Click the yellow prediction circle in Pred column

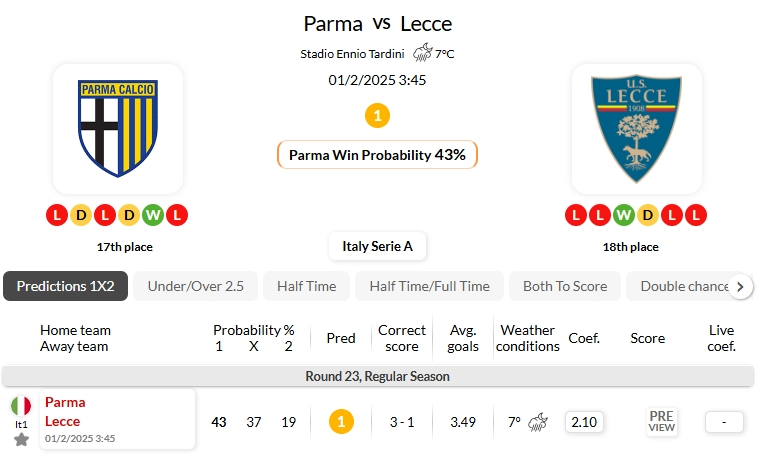(341, 422)
